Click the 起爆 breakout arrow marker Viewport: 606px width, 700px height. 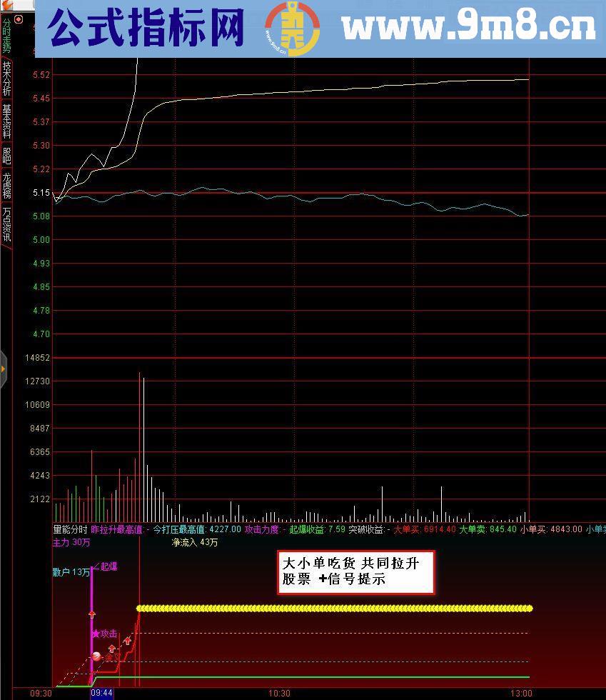pos(109,567)
